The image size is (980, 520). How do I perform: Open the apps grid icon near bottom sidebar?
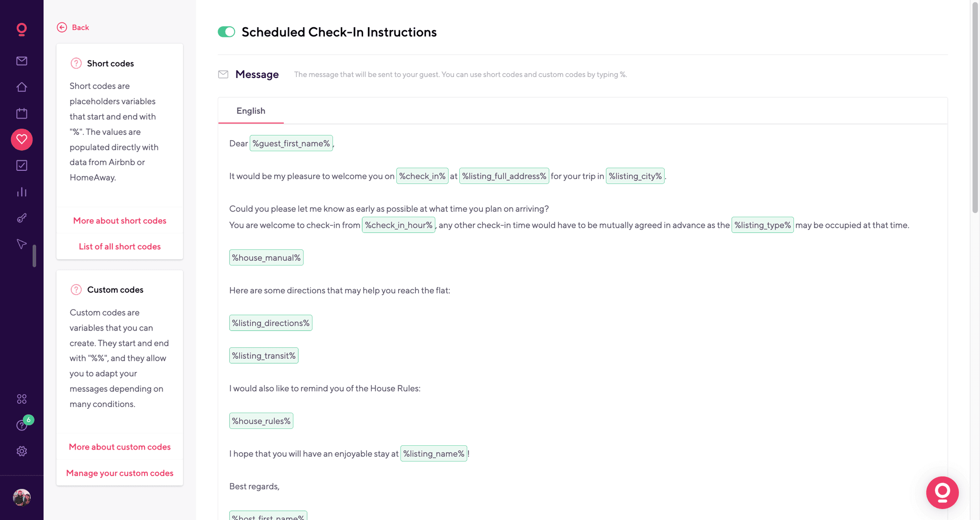pyautogui.click(x=22, y=399)
